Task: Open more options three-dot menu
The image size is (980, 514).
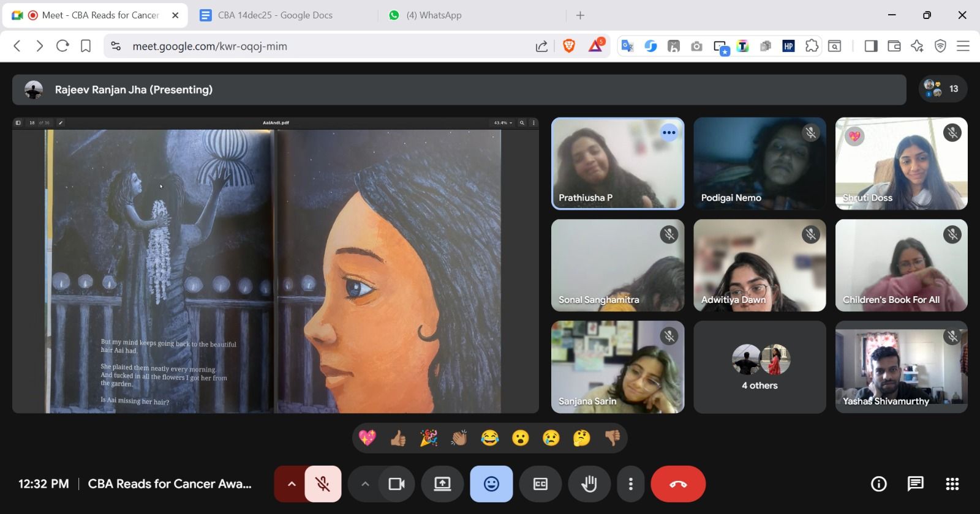Action: click(x=630, y=484)
